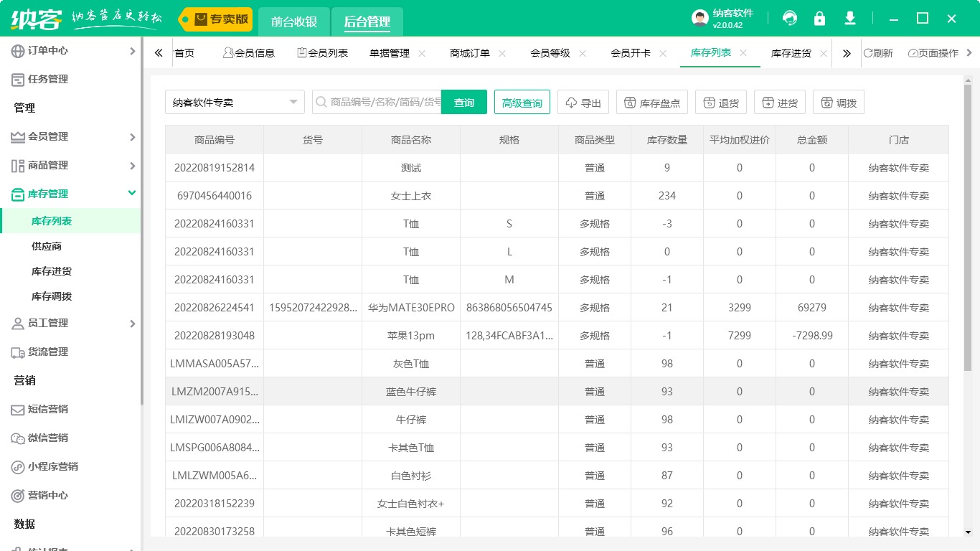Close the 单据管理 tab
Viewport: 980px width, 551px height.
[x=422, y=53]
